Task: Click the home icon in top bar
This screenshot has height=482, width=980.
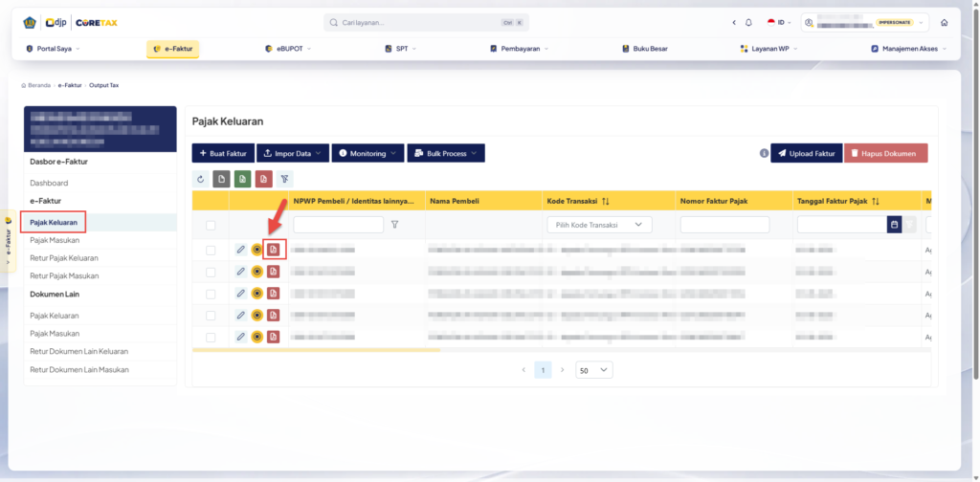Action: click(x=944, y=23)
